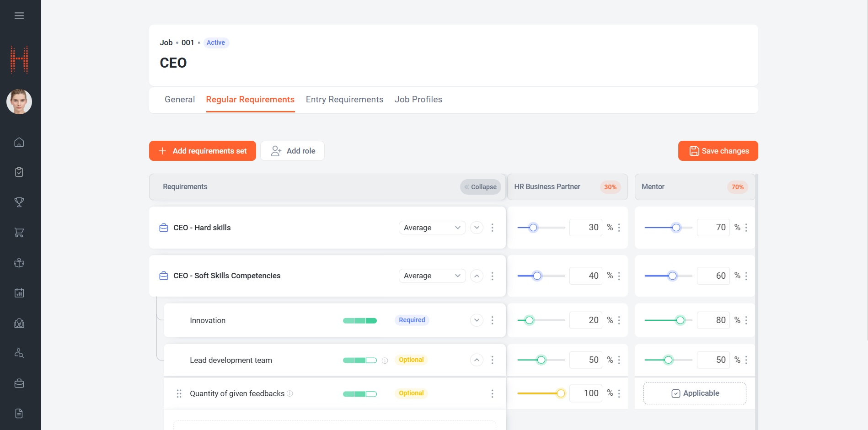The width and height of the screenshot is (868, 430).
Task: Open Average dropdown for CEO - Hard skills
Action: coord(432,228)
